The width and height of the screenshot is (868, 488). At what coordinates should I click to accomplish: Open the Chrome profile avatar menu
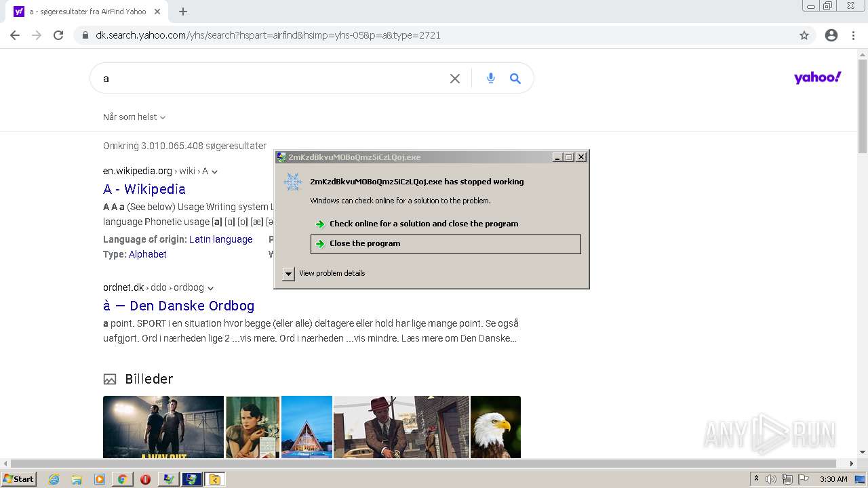click(x=831, y=35)
